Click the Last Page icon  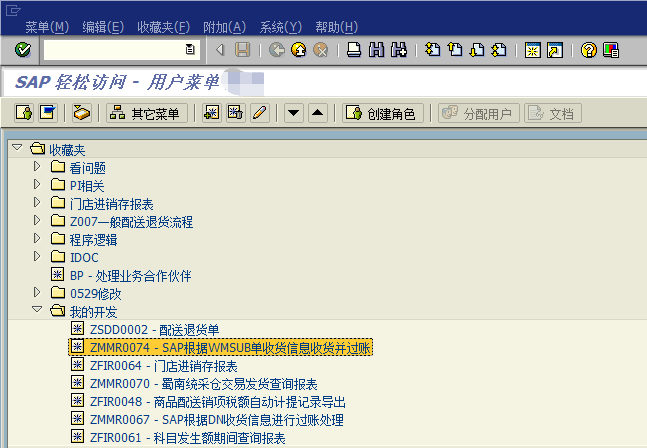pyautogui.click(x=498, y=50)
